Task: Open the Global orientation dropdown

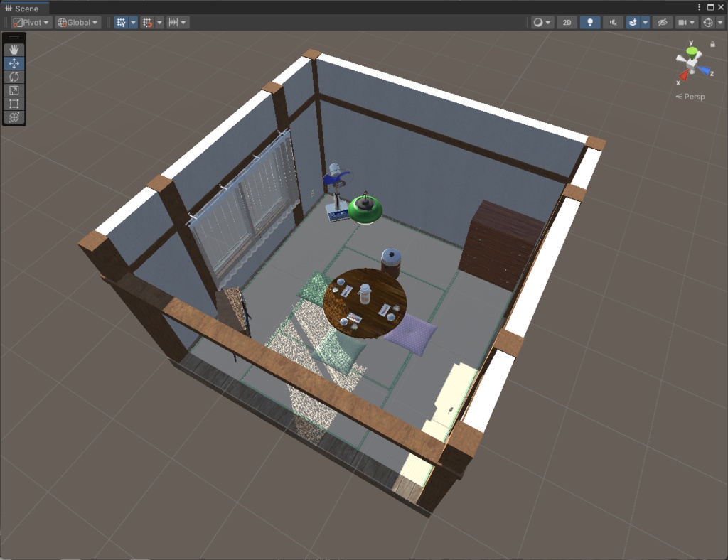Action: 77,22
